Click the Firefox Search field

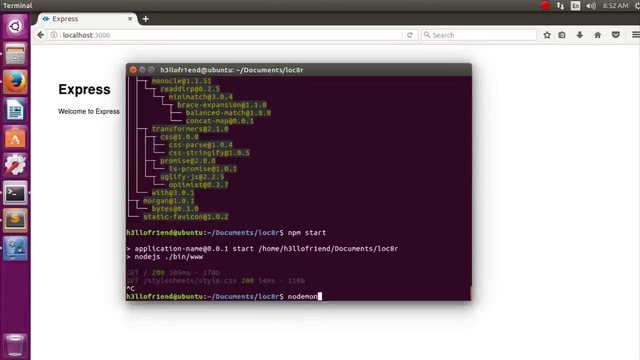(x=479, y=35)
